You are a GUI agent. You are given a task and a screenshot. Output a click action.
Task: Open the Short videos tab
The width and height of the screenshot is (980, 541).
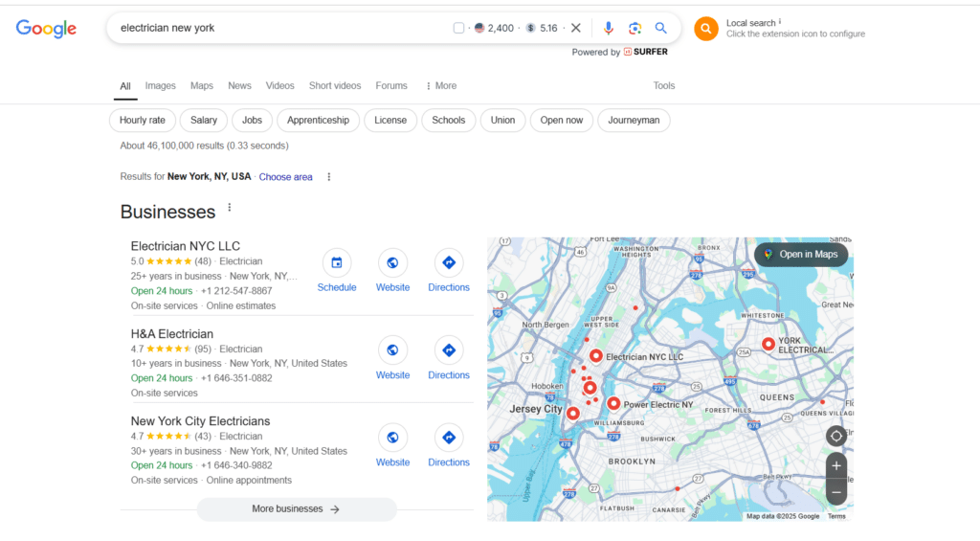coord(335,85)
